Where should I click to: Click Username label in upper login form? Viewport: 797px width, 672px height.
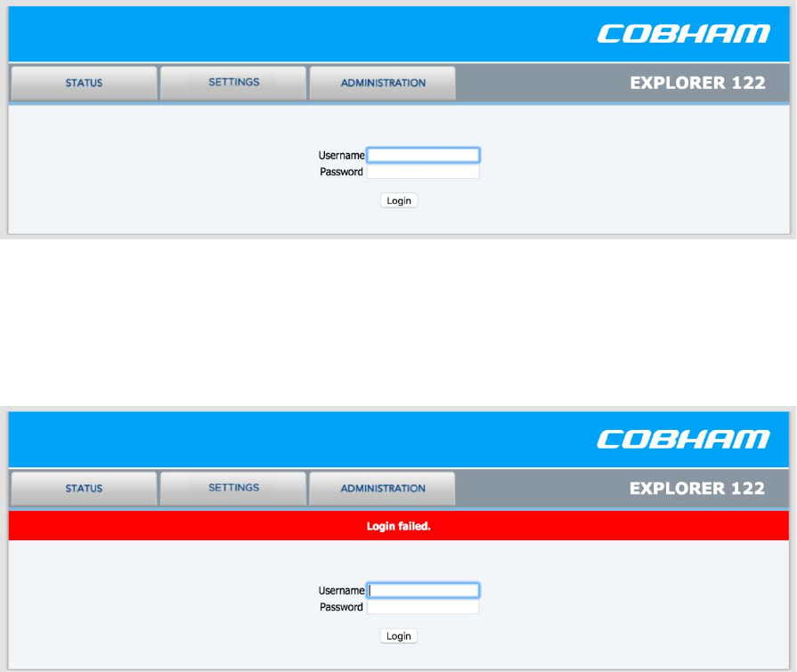coord(341,156)
